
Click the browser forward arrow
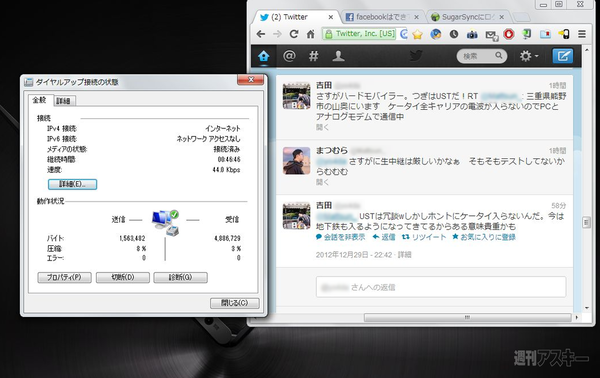click(277, 34)
